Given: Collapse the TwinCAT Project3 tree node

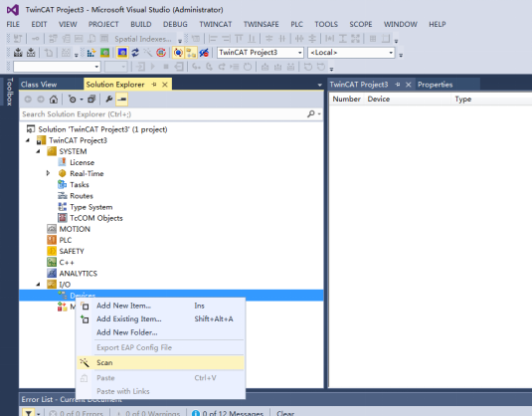Looking at the screenshot, I should (28, 140).
